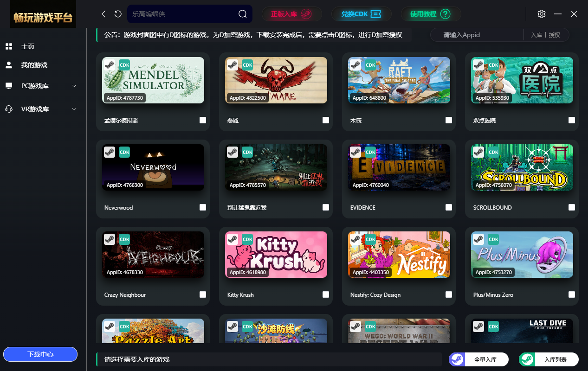588x371 pixels.
Task: Tick the checkbox for 恶魇
Action: pyautogui.click(x=326, y=120)
